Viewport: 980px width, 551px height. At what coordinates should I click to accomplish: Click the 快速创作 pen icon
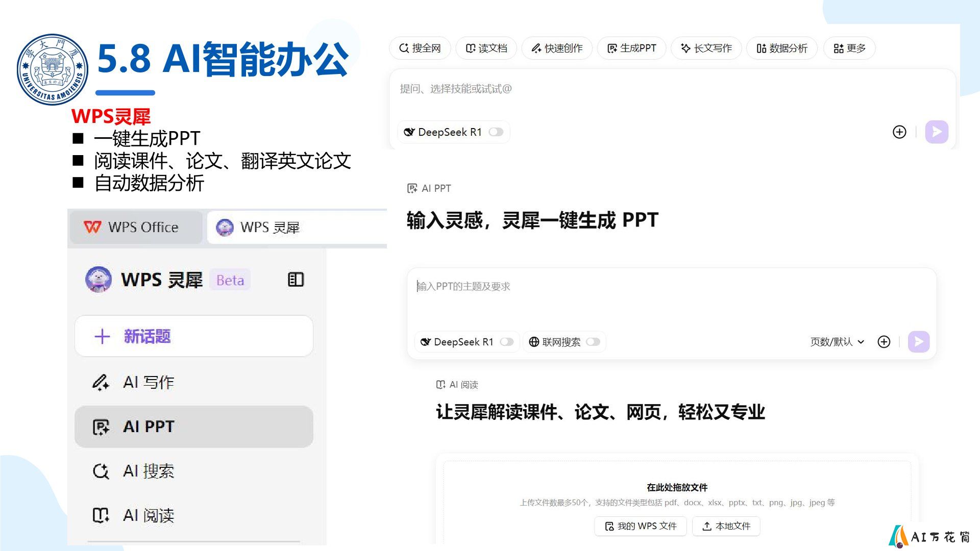click(536, 48)
